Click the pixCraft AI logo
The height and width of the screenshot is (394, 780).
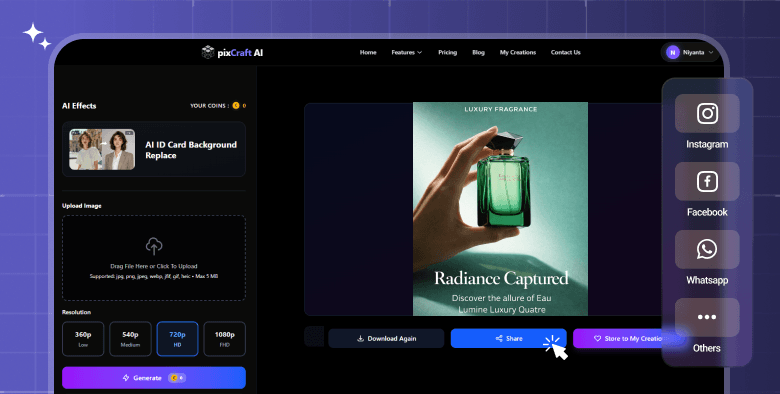[232, 52]
